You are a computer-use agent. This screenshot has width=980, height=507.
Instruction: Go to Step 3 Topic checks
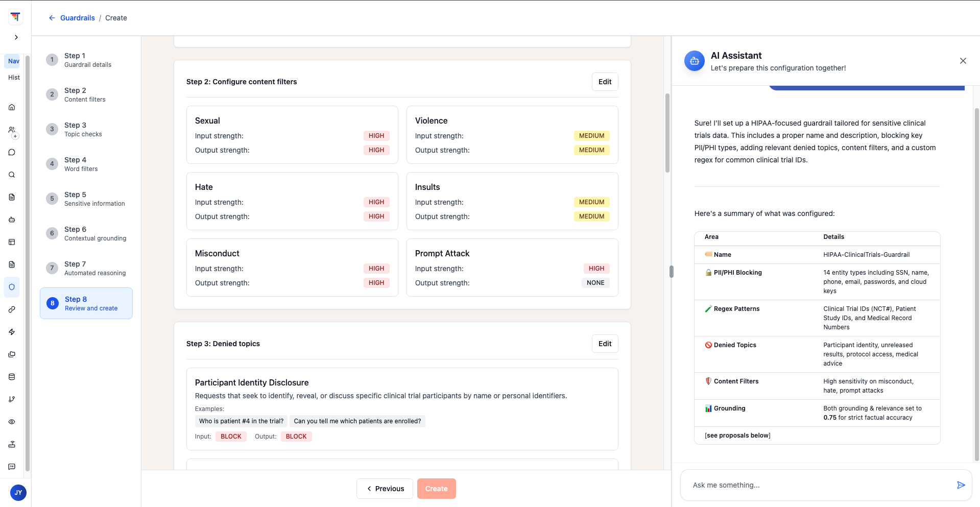pos(86,129)
